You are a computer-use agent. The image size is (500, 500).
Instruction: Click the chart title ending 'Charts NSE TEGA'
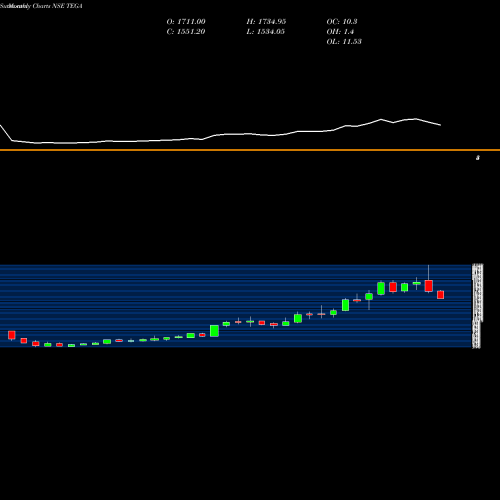click(41, 6)
